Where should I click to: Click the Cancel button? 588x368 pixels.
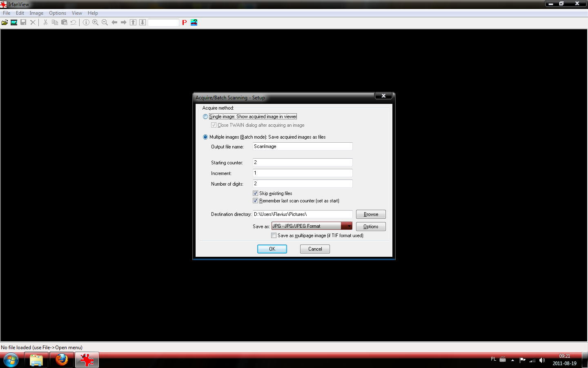[315, 249]
